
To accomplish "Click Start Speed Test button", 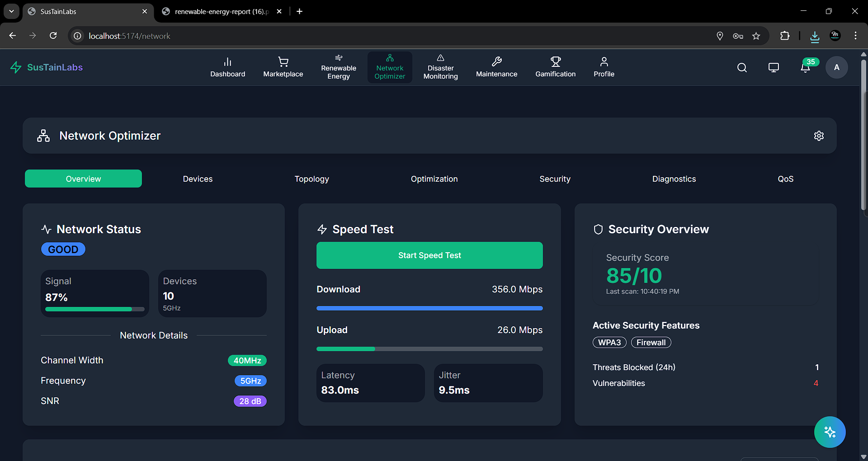I will [x=429, y=255].
